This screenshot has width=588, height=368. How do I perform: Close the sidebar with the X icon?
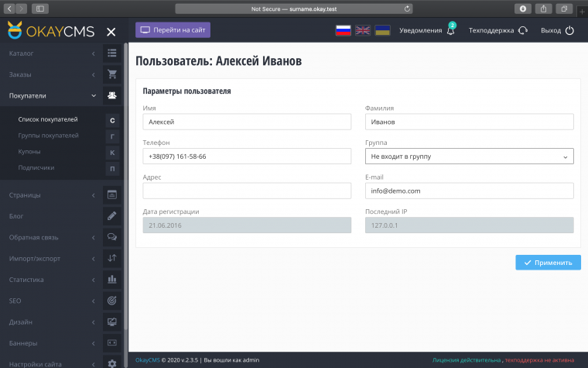[111, 32]
